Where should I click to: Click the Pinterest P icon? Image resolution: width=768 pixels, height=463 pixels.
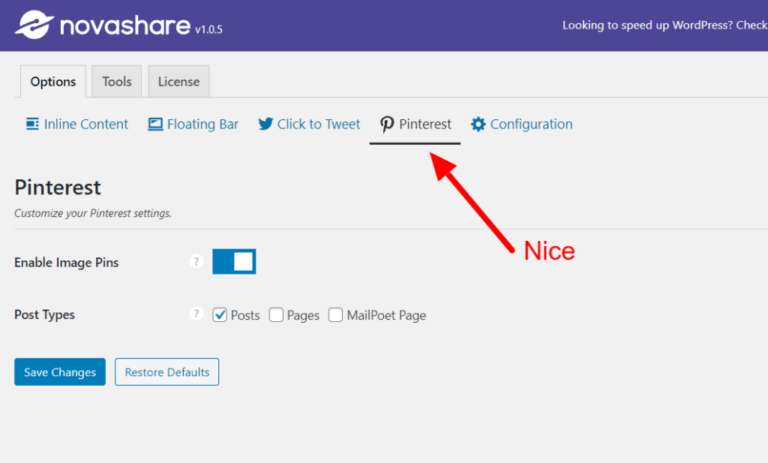(387, 124)
